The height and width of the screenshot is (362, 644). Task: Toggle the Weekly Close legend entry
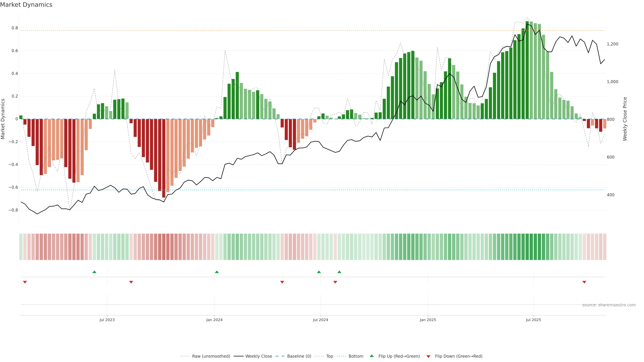[x=258, y=356]
